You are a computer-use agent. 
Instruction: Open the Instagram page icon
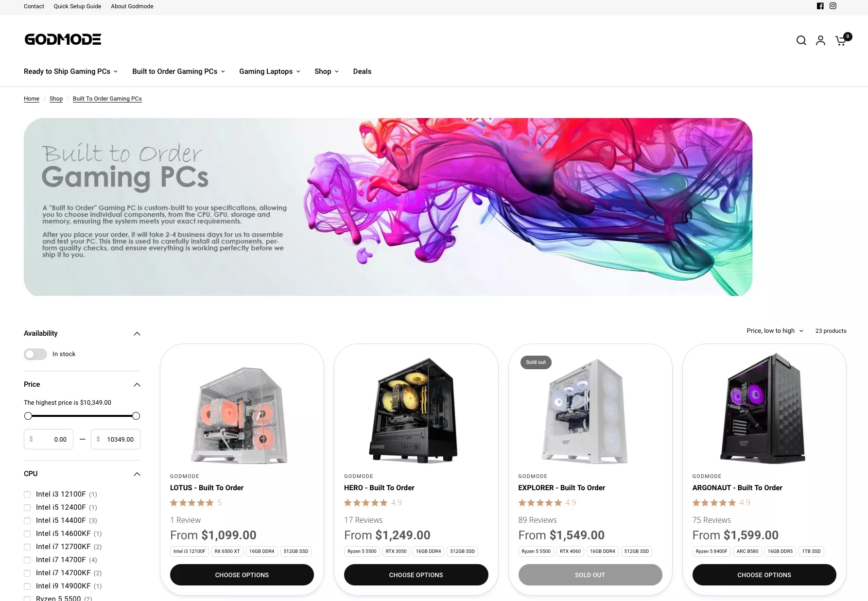coord(833,6)
